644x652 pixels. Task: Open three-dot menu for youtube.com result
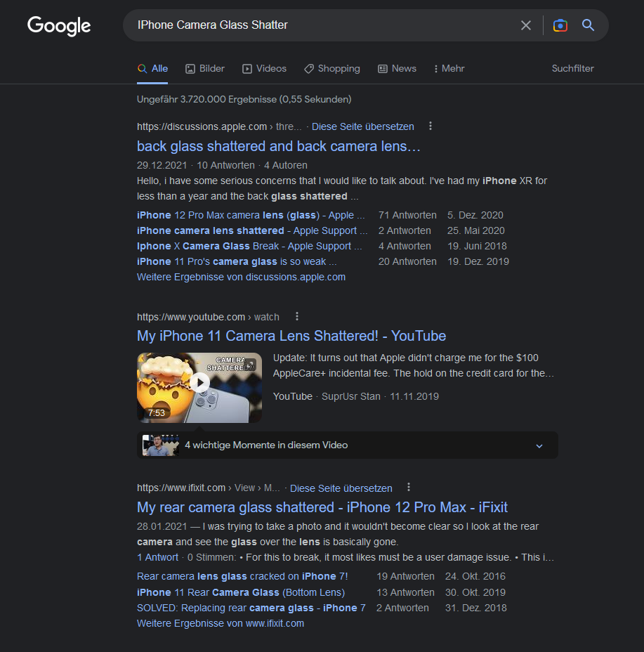(x=297, y=317)
